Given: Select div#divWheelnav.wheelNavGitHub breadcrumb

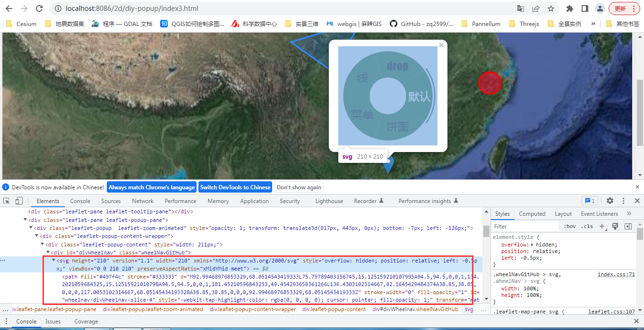Looking at the screenshot, I should (x=415, y=309).
